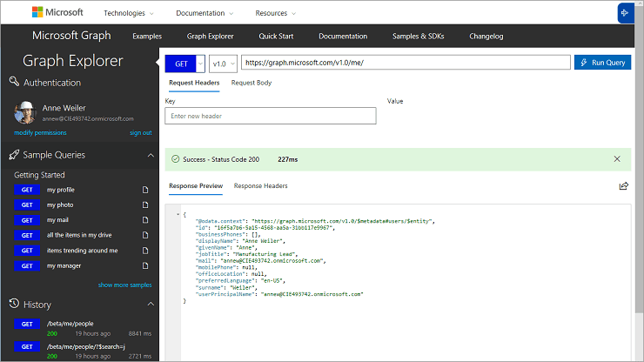
Task: Open the feedback icon at top right
Action: (625, 13)
